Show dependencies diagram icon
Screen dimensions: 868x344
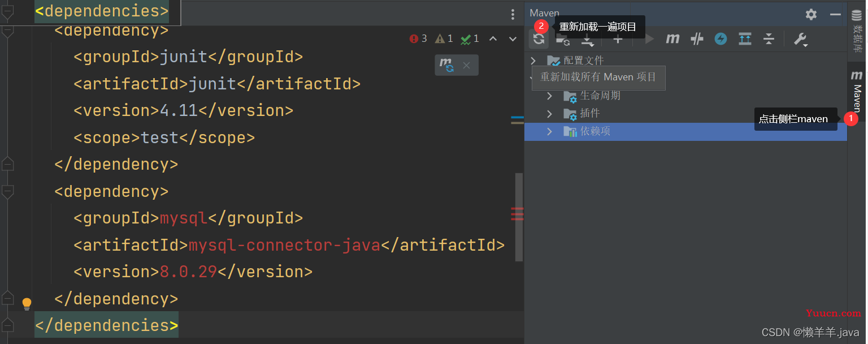[745, 38]
